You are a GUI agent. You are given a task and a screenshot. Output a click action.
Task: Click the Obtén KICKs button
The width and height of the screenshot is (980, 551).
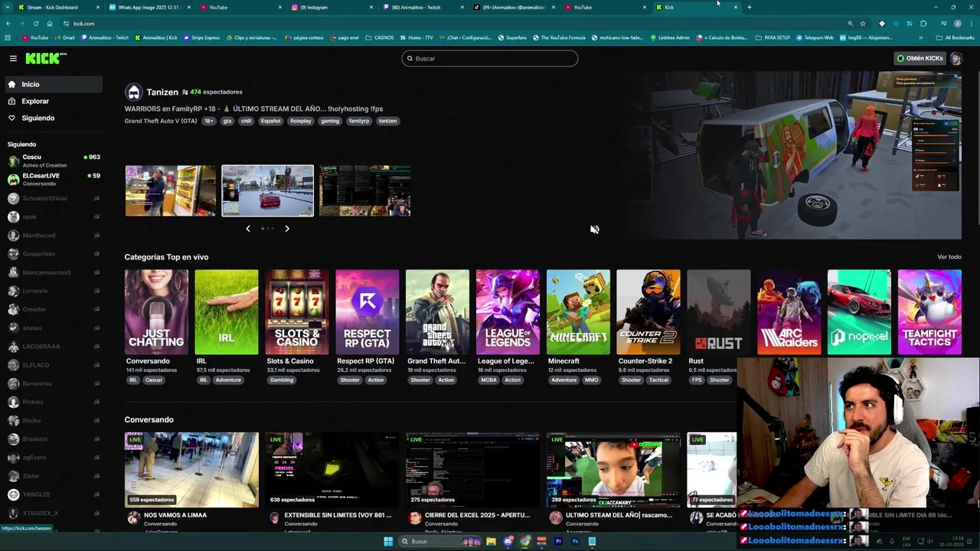tap(920, 58)
